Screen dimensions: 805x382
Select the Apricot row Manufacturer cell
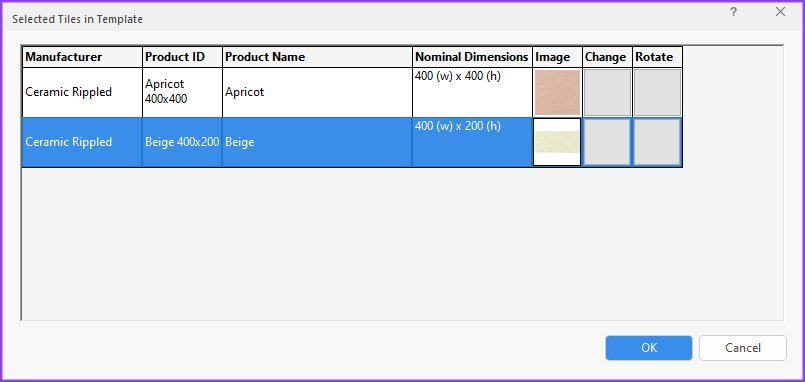82,92
